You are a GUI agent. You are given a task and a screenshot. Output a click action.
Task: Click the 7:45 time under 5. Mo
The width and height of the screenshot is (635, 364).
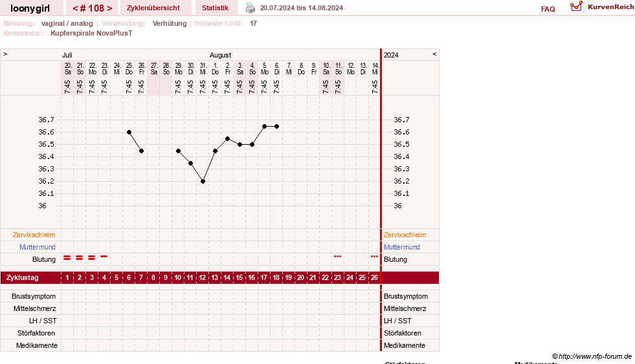tap(264, 87)
